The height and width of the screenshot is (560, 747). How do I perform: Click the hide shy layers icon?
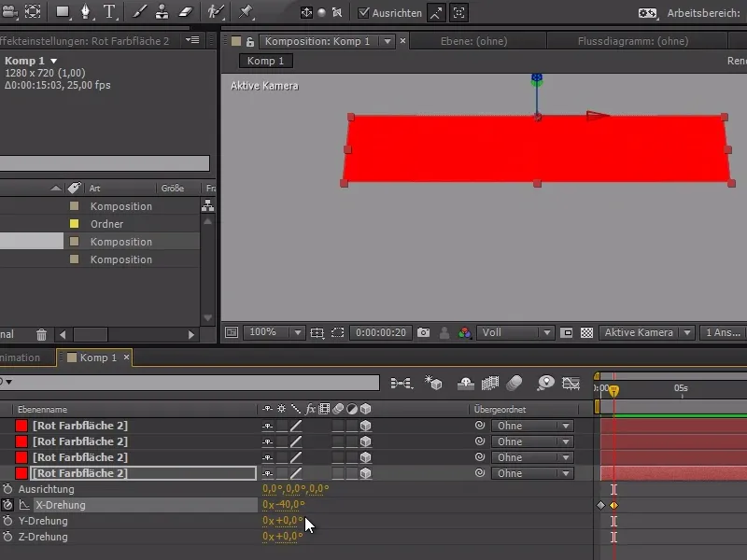[465, 383]
